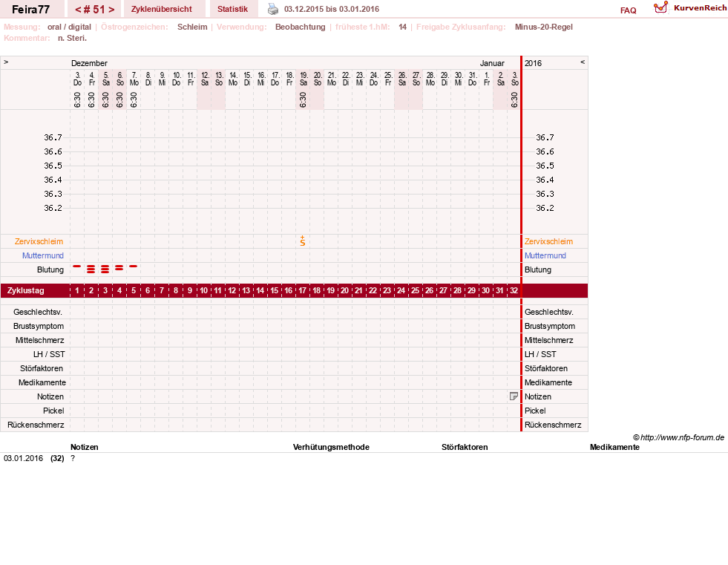The width and height of the screenshot is (728, 565).
Task: Collapse chart with the '<' arrow at top right
Action: [583, 62]
